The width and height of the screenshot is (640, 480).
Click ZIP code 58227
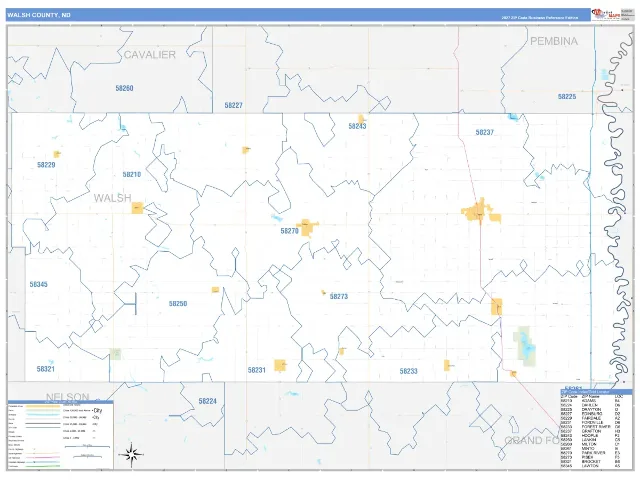coord(233,105)
